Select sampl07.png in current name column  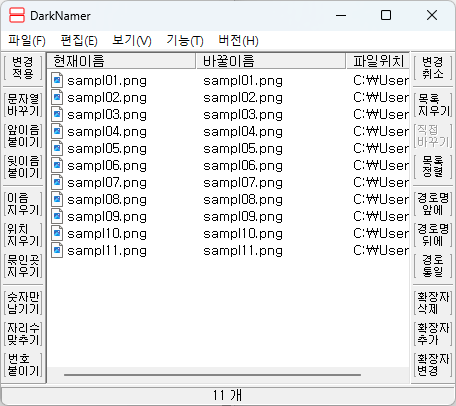pos(107,183)
